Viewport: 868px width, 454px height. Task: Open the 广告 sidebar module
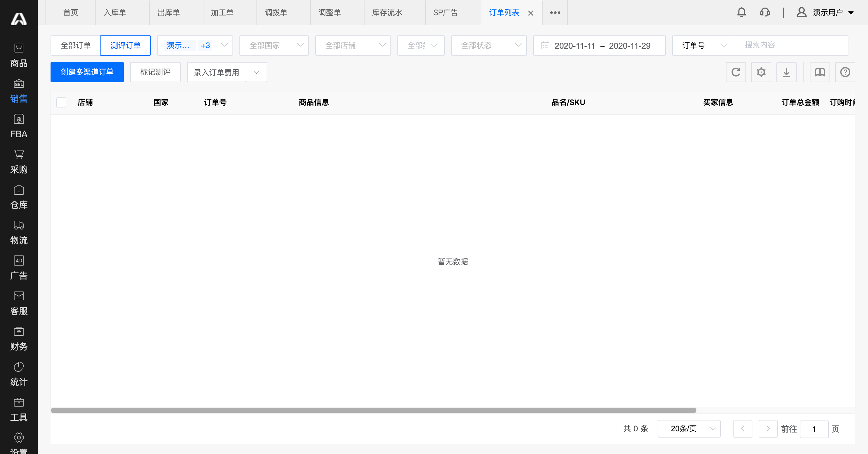[19, 268]
